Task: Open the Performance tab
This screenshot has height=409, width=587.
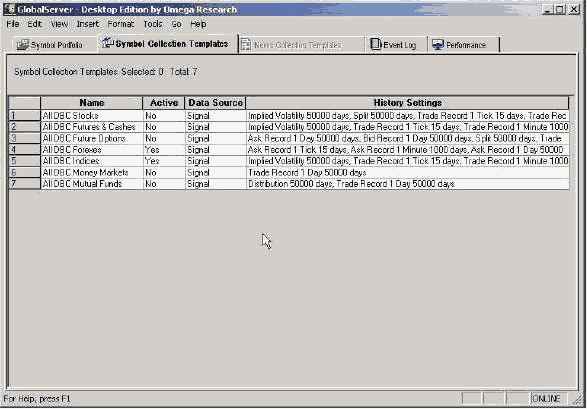Action: [x=463, y=45]
